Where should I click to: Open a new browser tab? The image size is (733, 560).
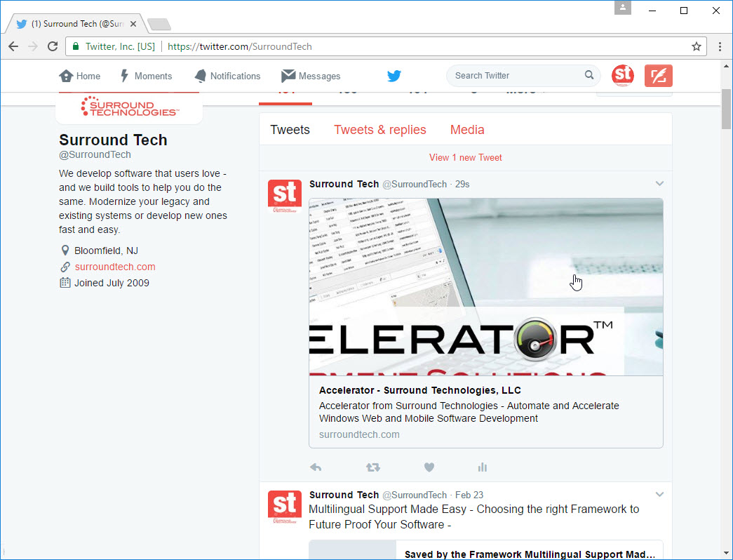[x=159, y=25]
